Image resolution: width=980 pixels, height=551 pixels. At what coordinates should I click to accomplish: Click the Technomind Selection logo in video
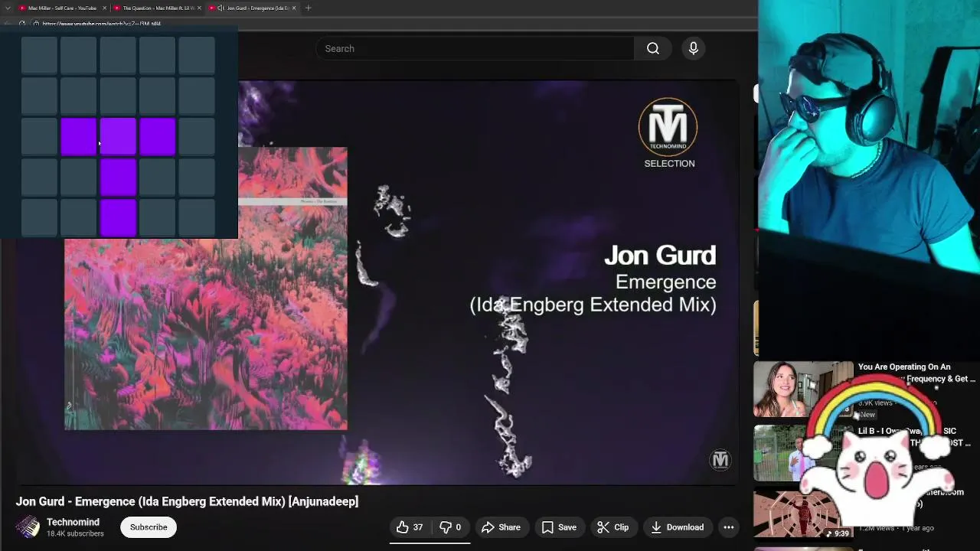668,132
